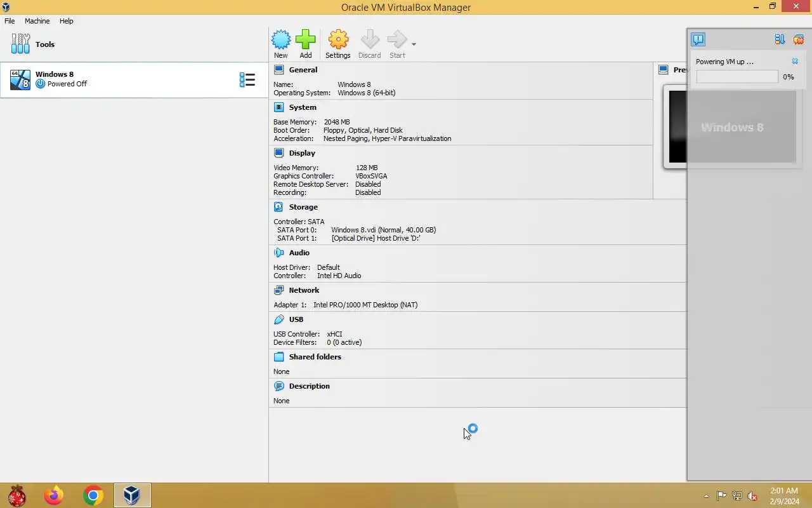Image resolution: width=812 pixels, height=508 pixels.
Task: Open the Windows 8 machine tools menu icon
Action: 247,79
